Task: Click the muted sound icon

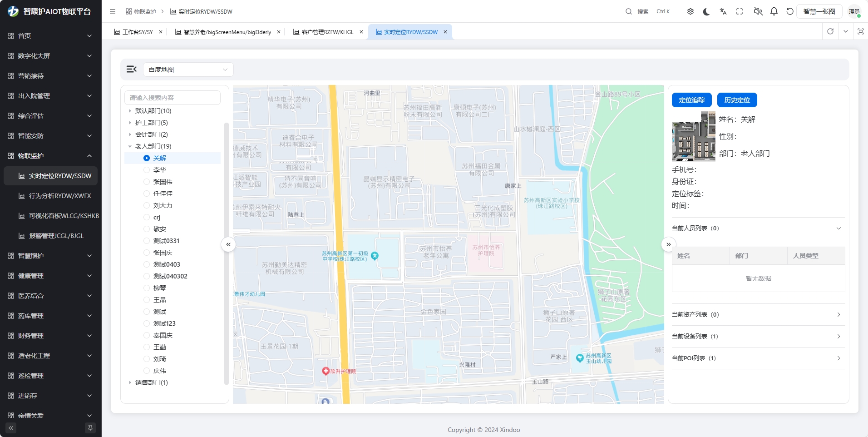Action: [758, 12]
